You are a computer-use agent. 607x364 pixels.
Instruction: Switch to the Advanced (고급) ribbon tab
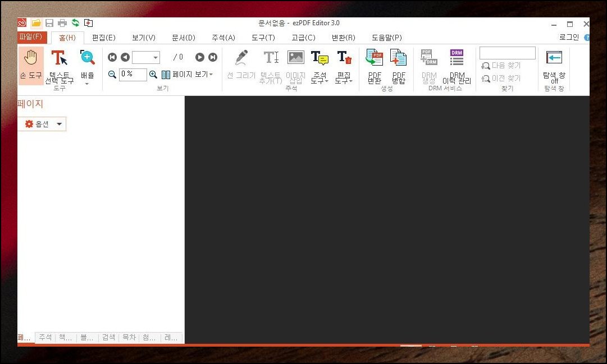303,38
